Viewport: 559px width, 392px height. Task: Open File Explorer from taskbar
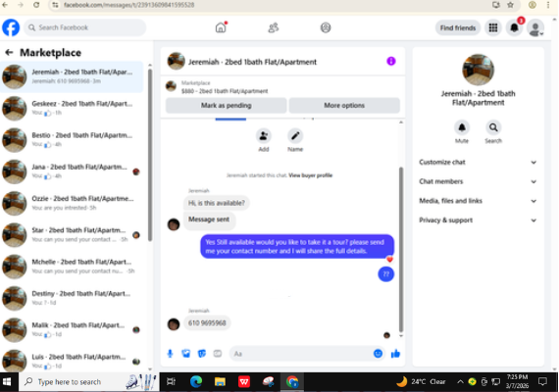220,382
